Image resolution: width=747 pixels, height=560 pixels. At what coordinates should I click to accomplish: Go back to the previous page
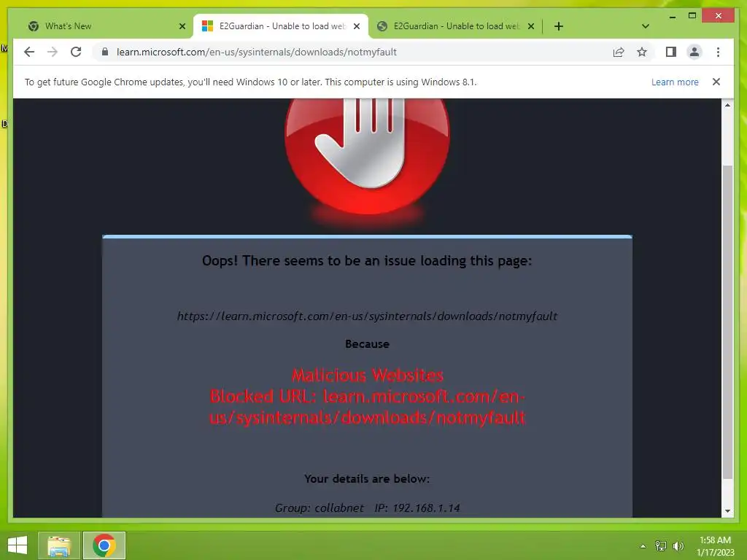(x=29, y=52)
